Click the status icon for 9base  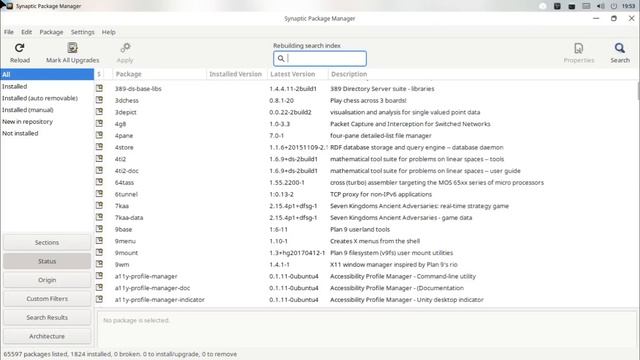coord(99,229)
